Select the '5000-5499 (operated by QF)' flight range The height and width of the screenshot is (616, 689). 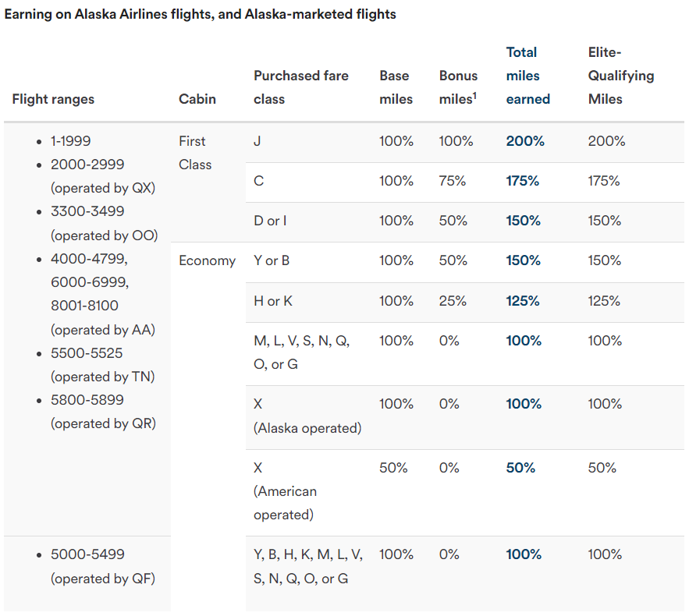[x=102, y=566]
